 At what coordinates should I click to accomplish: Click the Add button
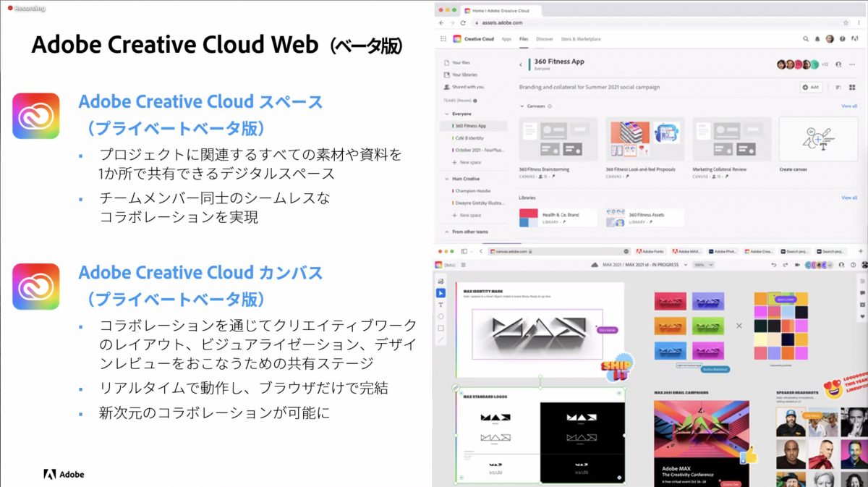point(811,87)
